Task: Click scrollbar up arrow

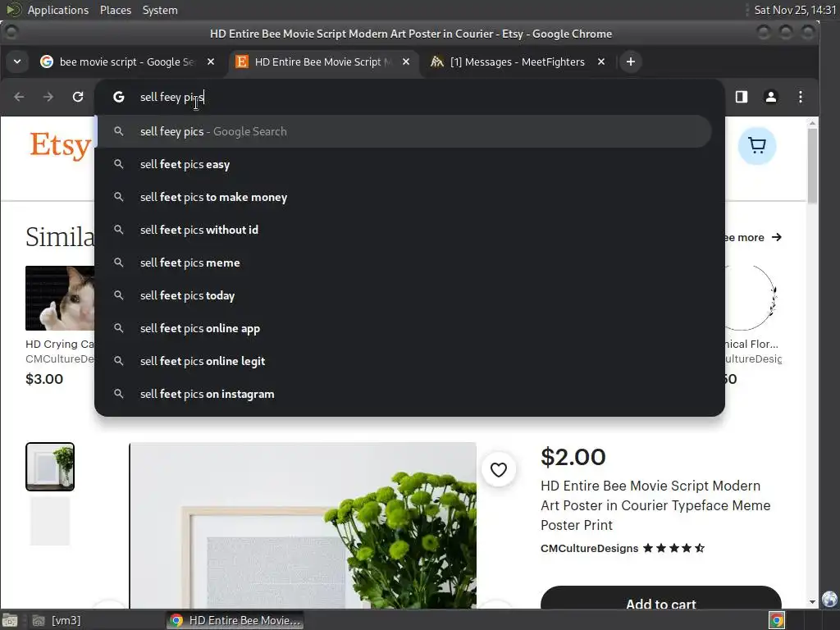Action: pos(812,123)
